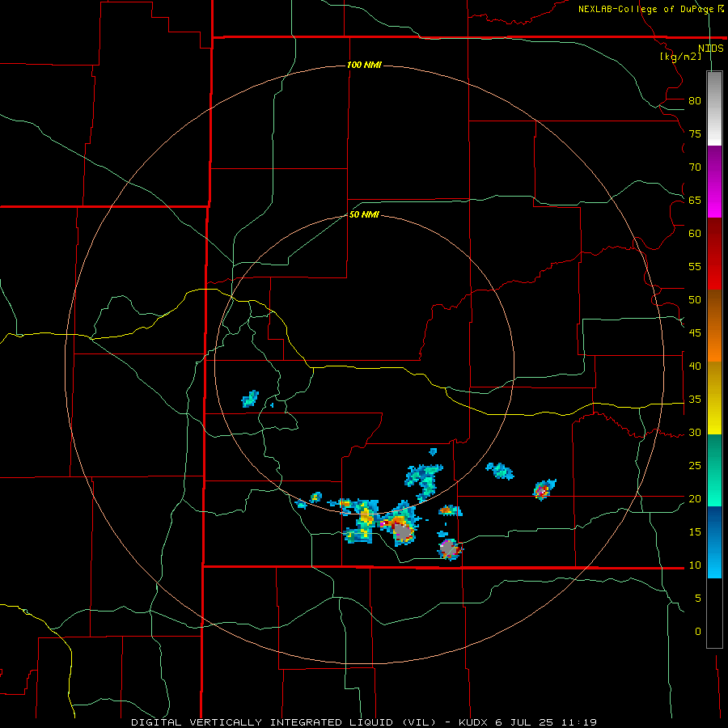Select the 10 value on the scale
Image resolution: width=728 pixels, height=728 pixels.
point(695,565)
